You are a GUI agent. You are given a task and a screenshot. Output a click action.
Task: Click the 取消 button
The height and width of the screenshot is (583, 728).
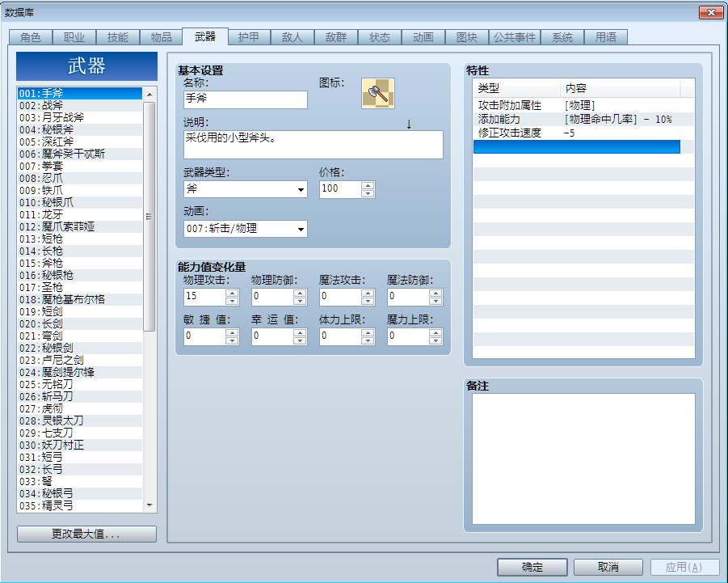click(608, 567)
